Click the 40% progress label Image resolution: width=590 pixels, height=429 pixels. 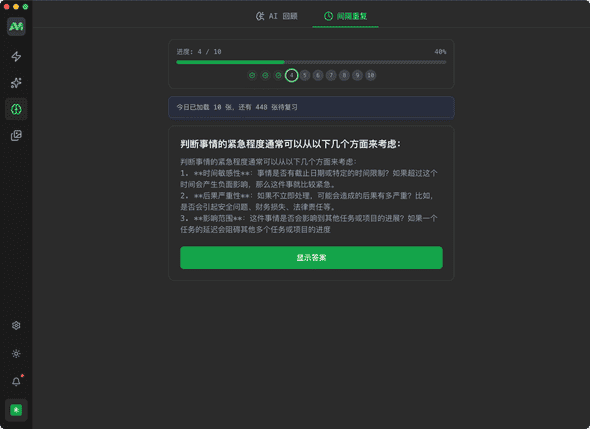pyautogui.click(x=440, y=52)
